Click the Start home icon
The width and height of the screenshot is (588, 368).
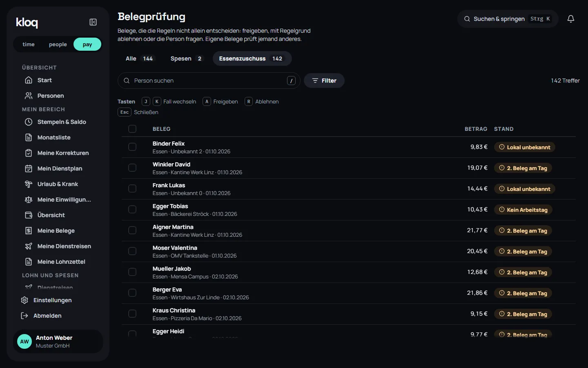29,80
